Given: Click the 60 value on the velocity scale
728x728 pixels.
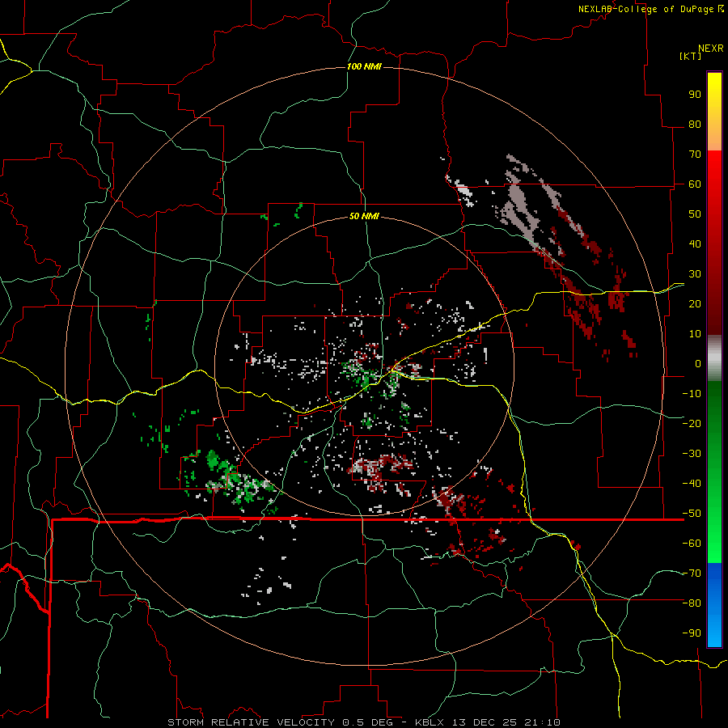Looking at the screenshot, I should coord(695,184).
